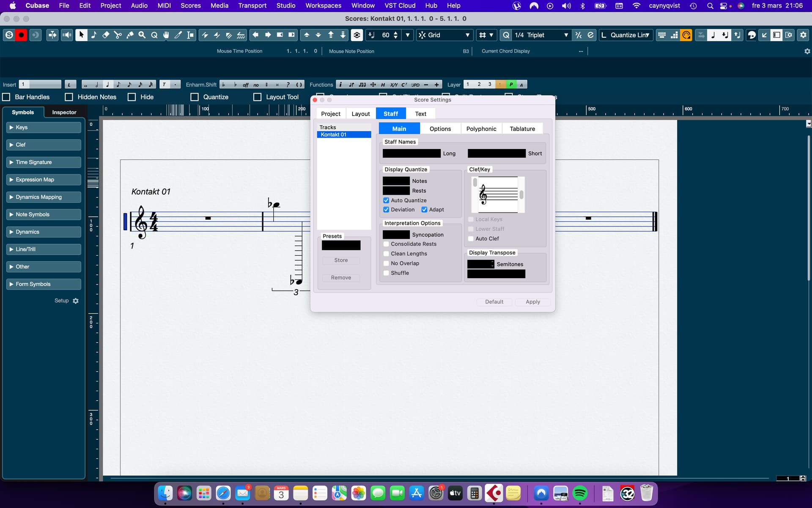812x508 pixels.
Task: Select the Insert Note tool
Action: click(x=93, y=35)
